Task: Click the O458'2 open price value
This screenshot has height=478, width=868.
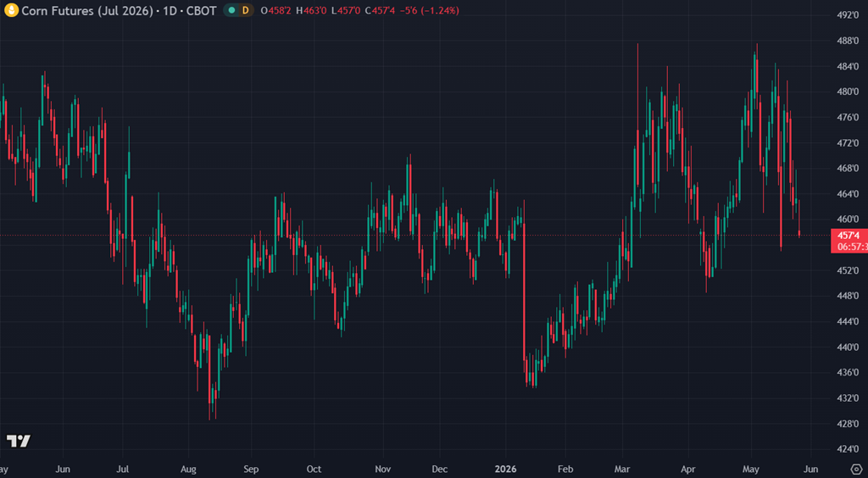Action: click(x=275, y=10)
